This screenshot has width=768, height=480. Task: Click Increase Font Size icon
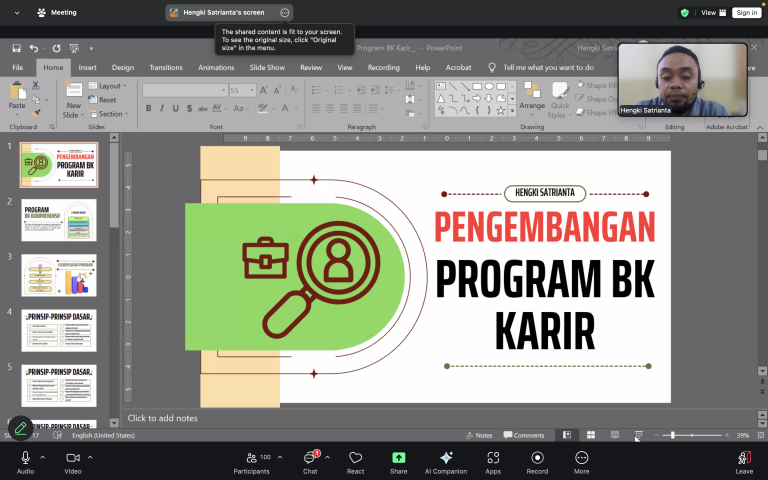tap(264, 90)
